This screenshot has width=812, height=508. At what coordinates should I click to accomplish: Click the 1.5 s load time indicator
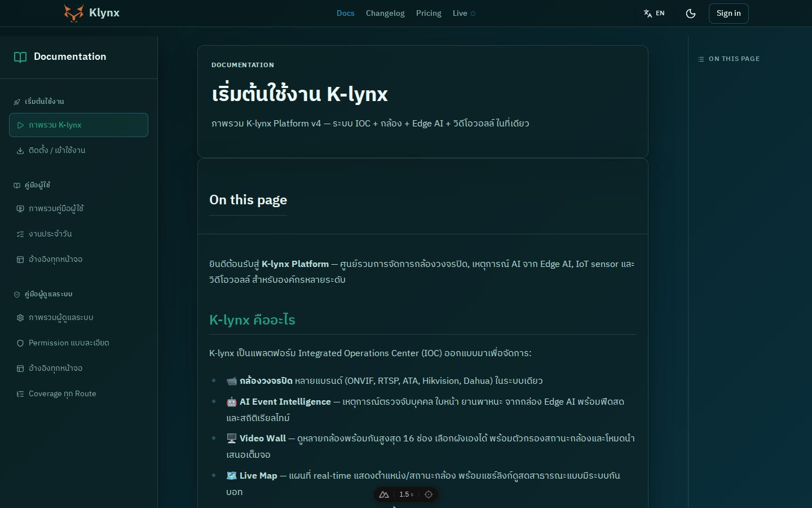[406, 494]
